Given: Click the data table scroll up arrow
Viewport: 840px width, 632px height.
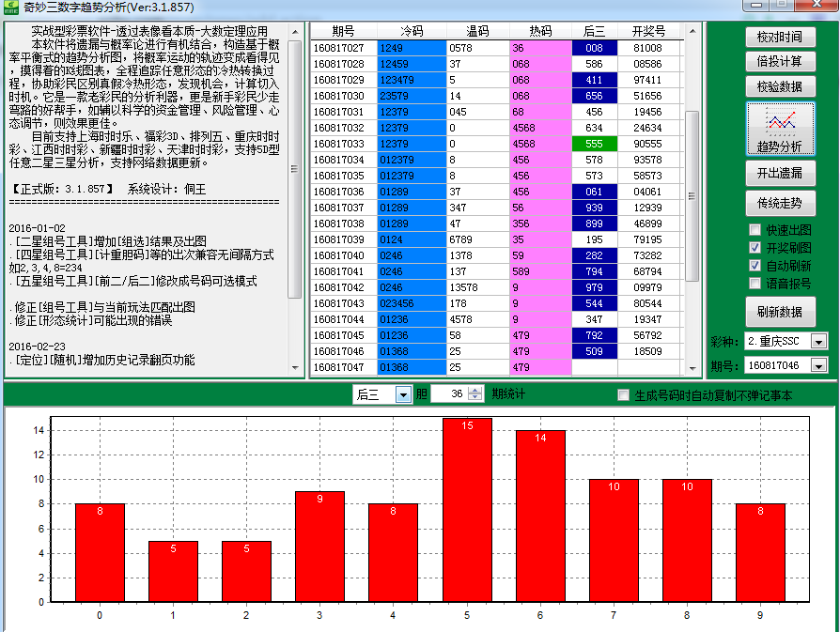Looking at the screenshot, I should [692, 31].
